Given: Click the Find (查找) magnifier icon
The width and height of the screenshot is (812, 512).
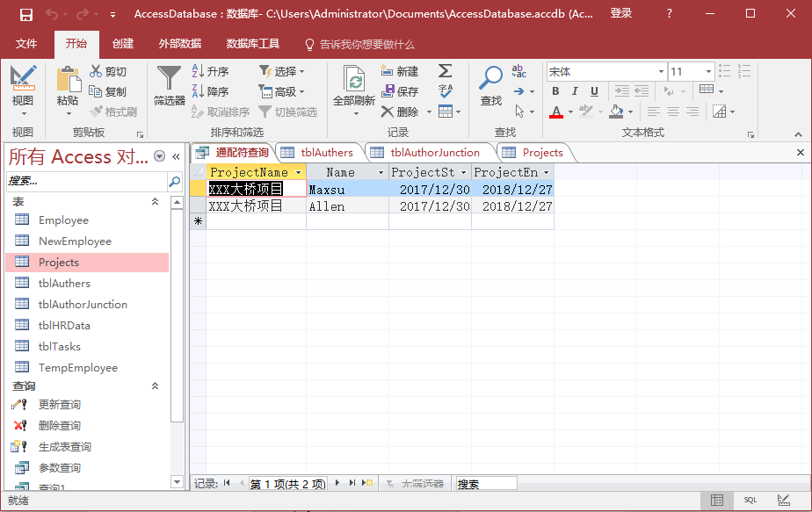Looking at the screenshot, I should tap(490, 79).
